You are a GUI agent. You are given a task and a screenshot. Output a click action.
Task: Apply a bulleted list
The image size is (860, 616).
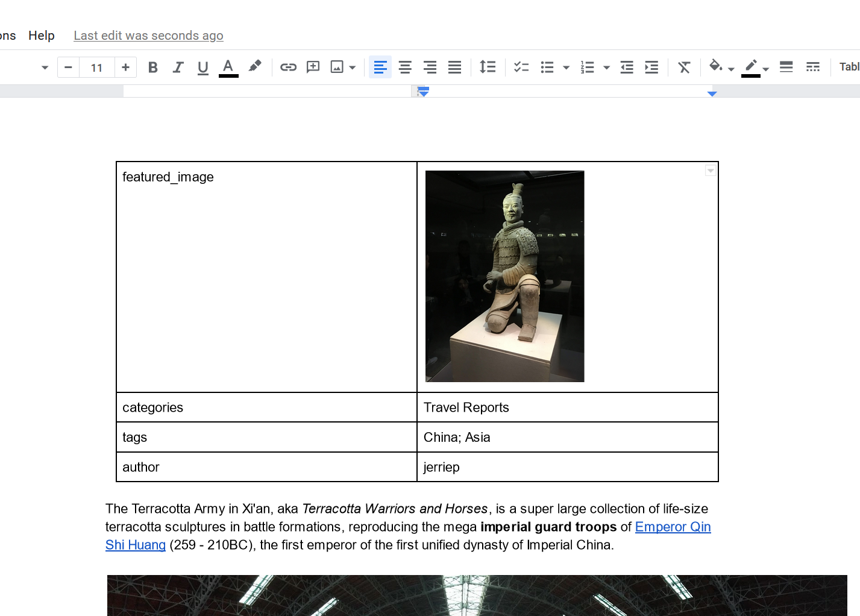tap(547, 67)
